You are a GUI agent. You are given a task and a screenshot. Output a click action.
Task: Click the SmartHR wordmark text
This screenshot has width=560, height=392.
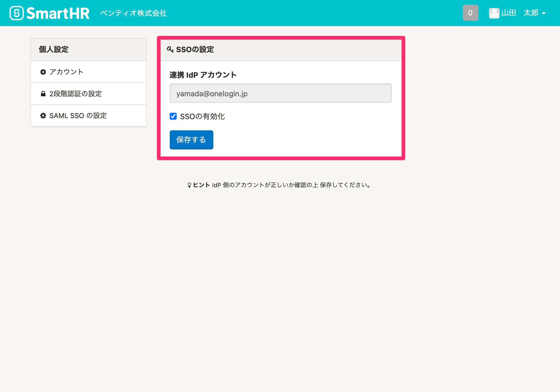pos(58,13)
